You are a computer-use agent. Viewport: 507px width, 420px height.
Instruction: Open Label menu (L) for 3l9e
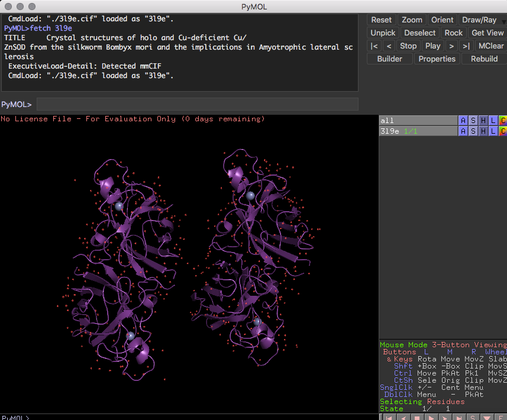pos(493,131)
